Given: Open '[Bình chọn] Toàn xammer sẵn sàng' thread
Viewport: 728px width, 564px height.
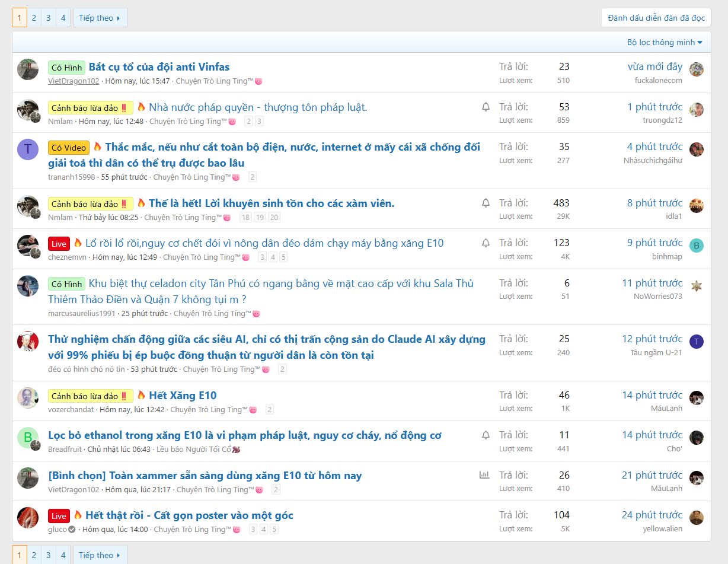Looking at the screenshot, I should pos(205,476).
